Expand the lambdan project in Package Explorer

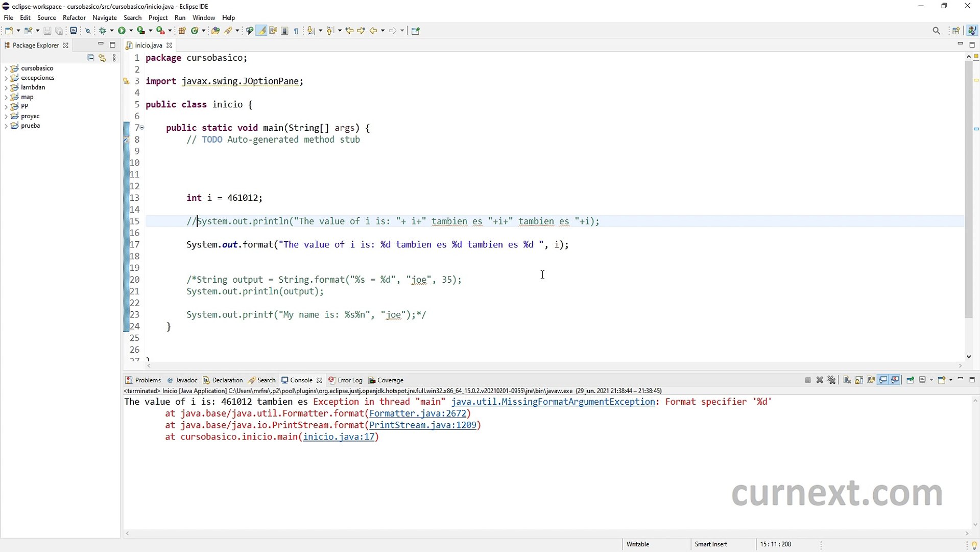(6, 87)
